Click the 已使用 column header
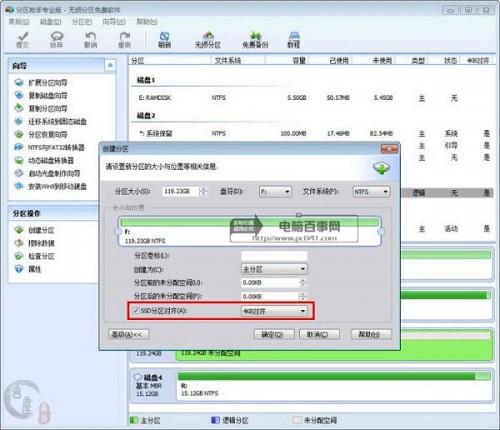Image resolution: width=500 pixels, height=430 pixels. click(331, 60)
